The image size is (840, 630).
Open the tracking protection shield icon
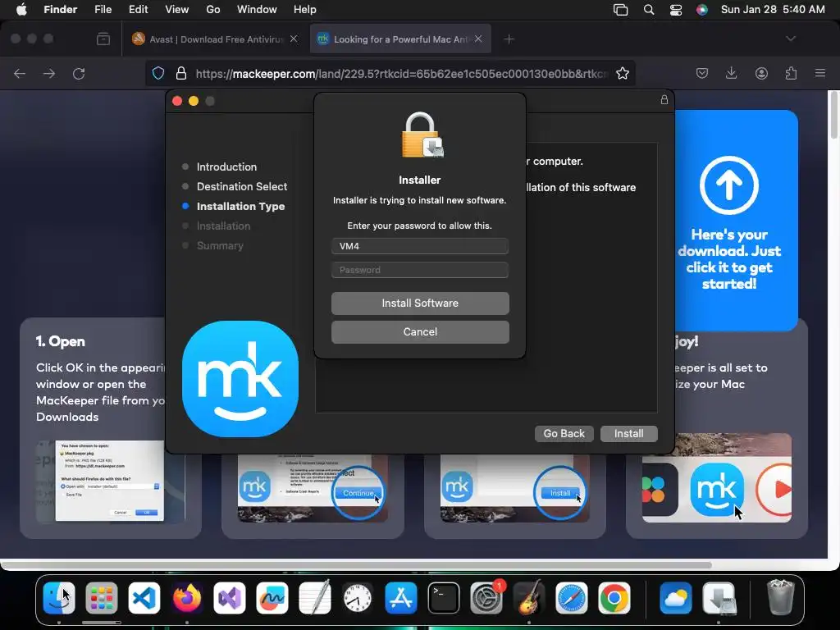click(x=158, y=73)
